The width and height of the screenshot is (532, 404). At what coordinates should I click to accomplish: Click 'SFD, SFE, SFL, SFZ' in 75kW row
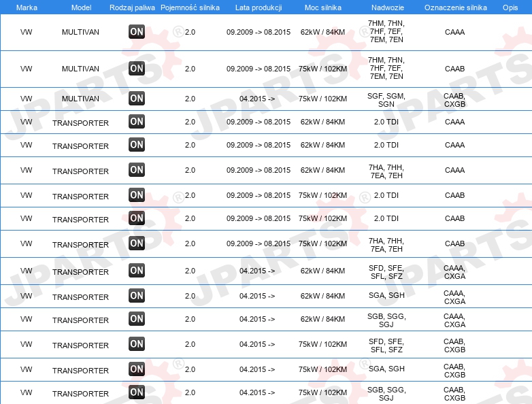pos(386,346)
